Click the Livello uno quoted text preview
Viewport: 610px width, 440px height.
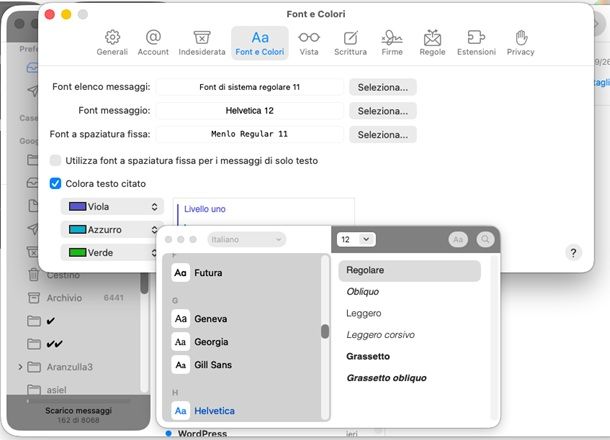pyautogui.click(x=205, y=209)
